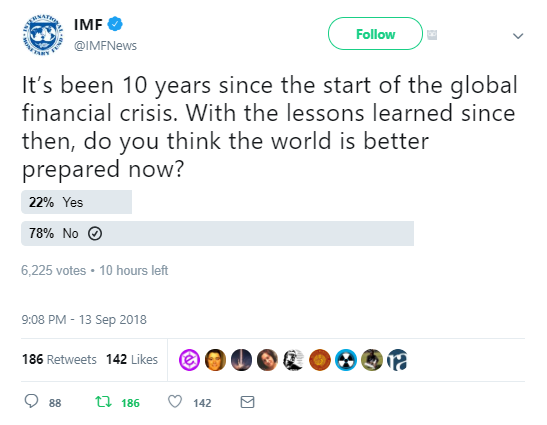Click the envelope direct message icon
Image resolution: width=547 pixels, height=425 pixels.
[x=247, y=402]
